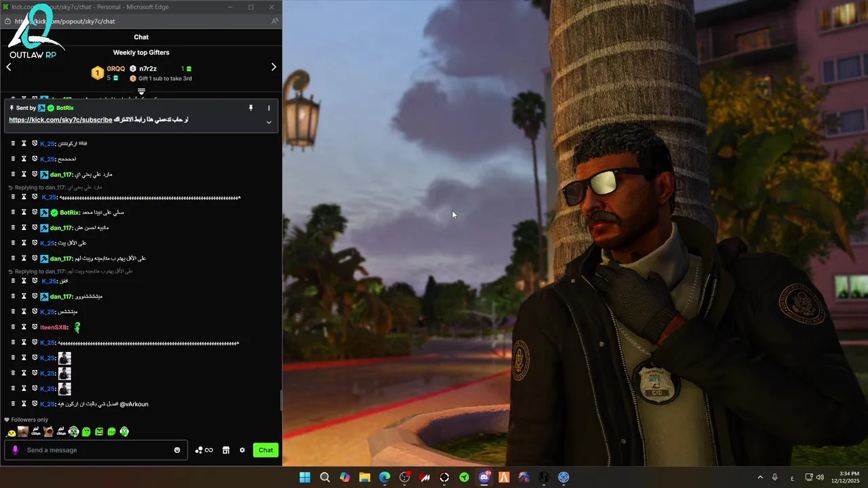Open chat settings gear
Viewport: 868px width, 488px height.
[242, 450]
